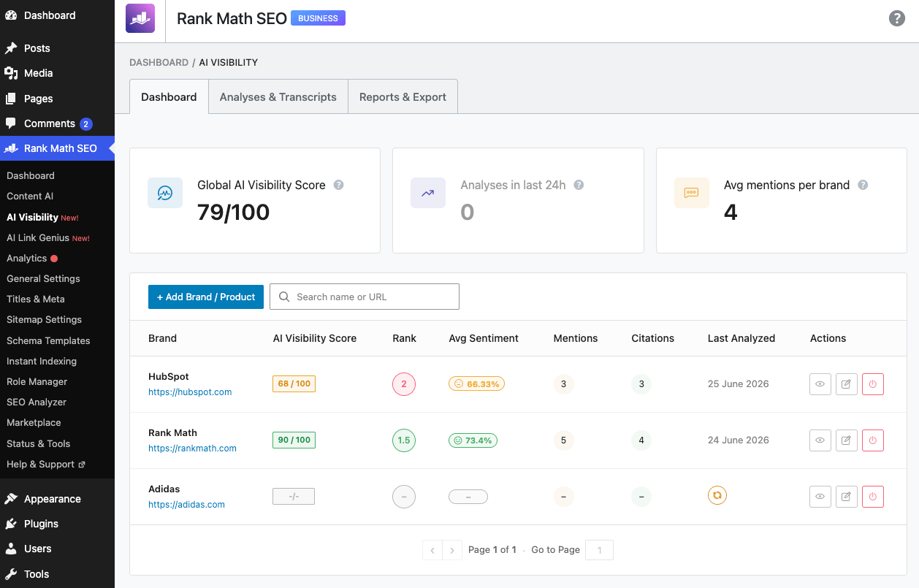
Task: Click DASHBOARD breadcrumb link
Action: [159, 63]
